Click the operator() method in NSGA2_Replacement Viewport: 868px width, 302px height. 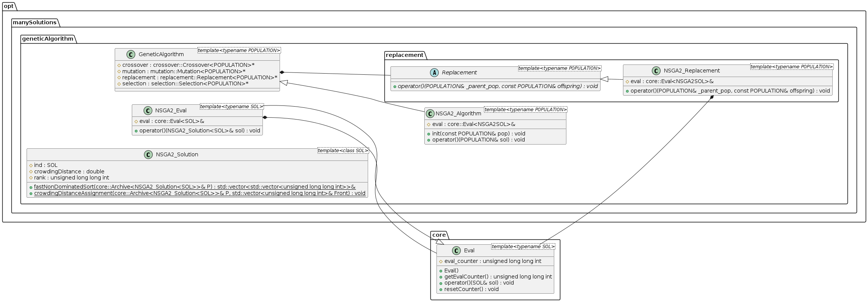(730, 91)
